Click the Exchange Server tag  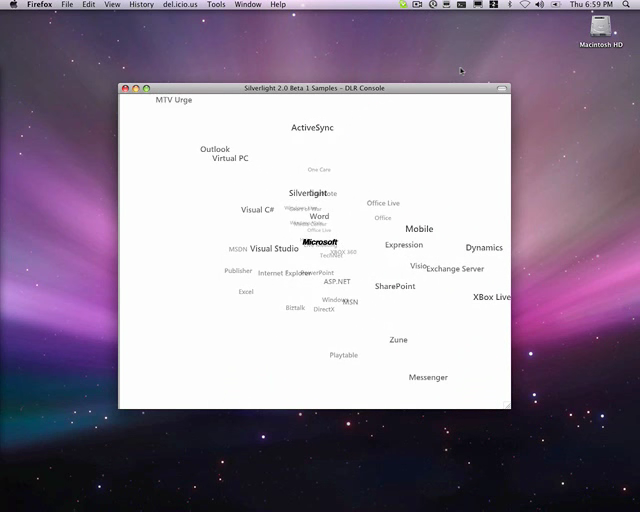(x=455, y=269)
